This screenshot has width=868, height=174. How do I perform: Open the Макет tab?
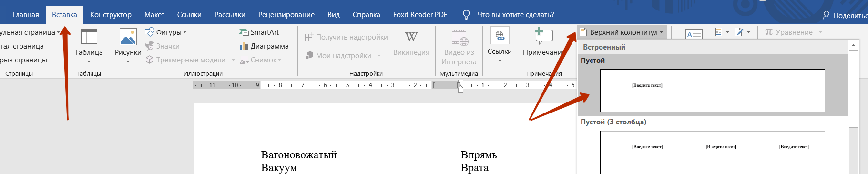[154, 15]
